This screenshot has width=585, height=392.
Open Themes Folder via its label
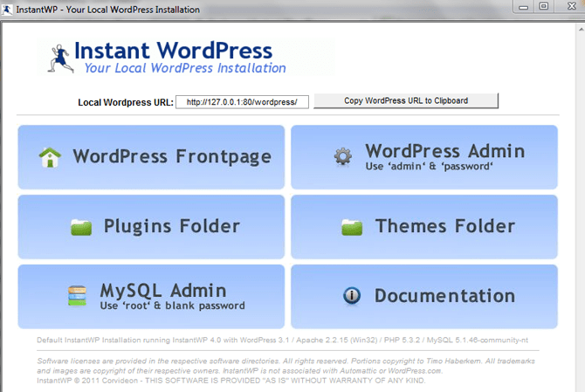coord(444,227)
